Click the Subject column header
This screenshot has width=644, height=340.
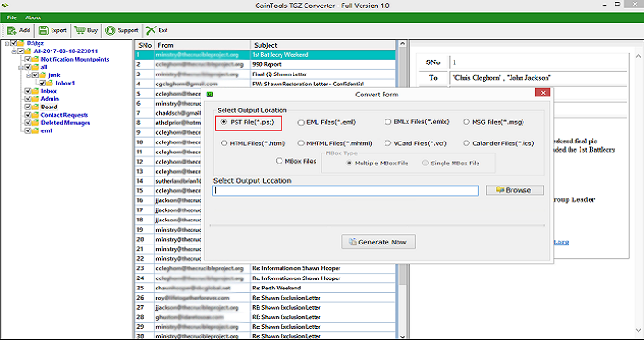point(323,45)
